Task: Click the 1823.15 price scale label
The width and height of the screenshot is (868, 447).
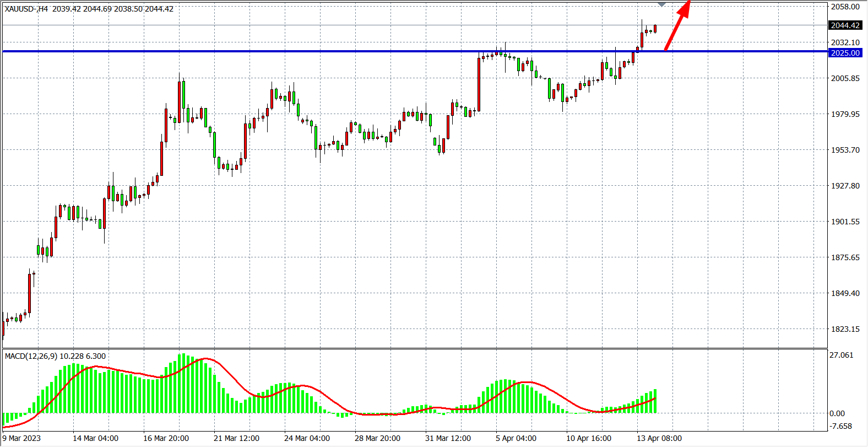Action: [845, 329]
